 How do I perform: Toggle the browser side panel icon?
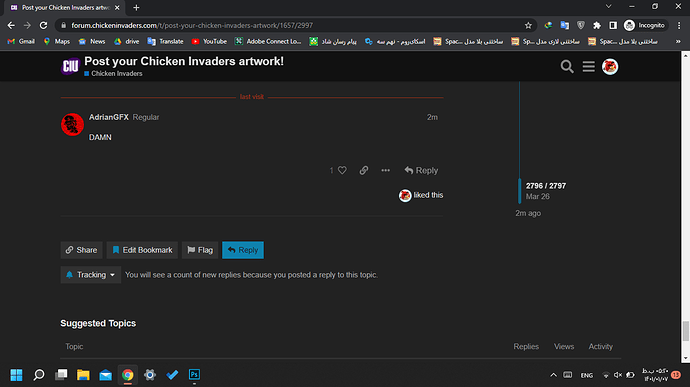[x=613, y=26]
